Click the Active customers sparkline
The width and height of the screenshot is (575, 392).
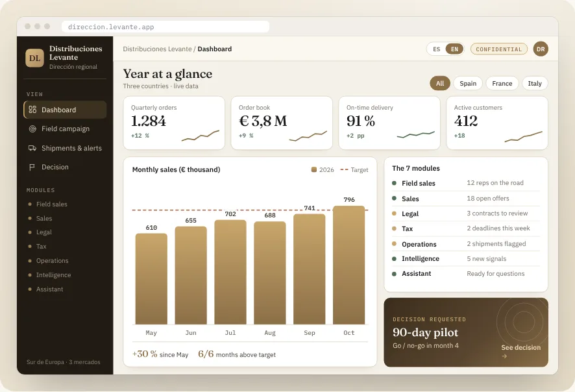[523, 136]
